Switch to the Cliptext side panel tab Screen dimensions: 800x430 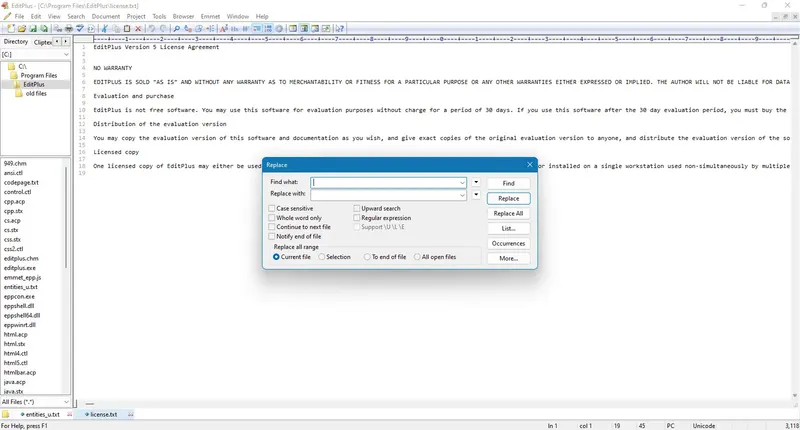coord(43,42)
